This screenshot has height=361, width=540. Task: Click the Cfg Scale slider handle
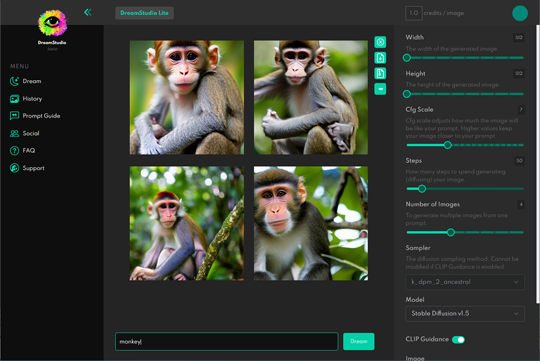448,145
